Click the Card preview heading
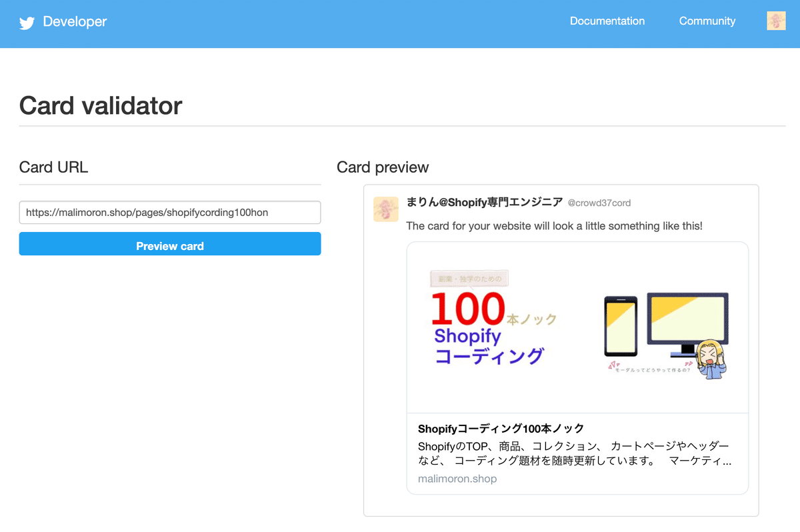The height and width of the screenshot is (532, 800). 383,167
